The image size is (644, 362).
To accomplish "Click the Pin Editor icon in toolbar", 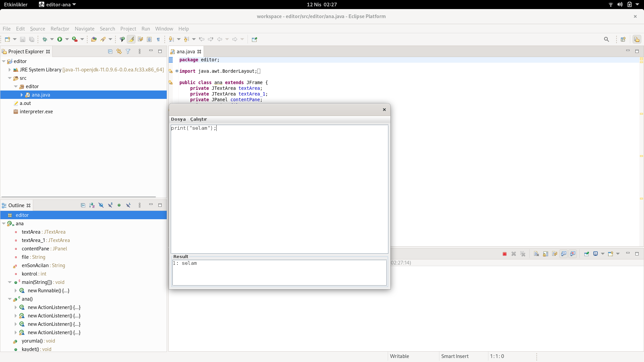I will pos(254,39).
